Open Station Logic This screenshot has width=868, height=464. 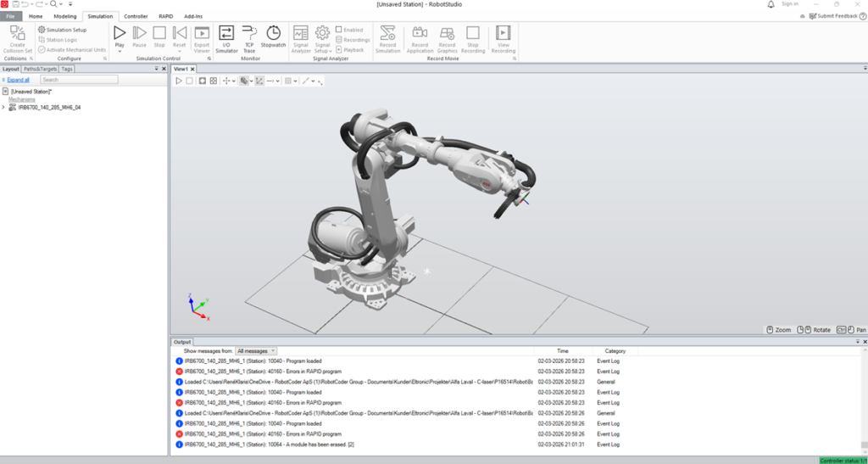point(58,40)
